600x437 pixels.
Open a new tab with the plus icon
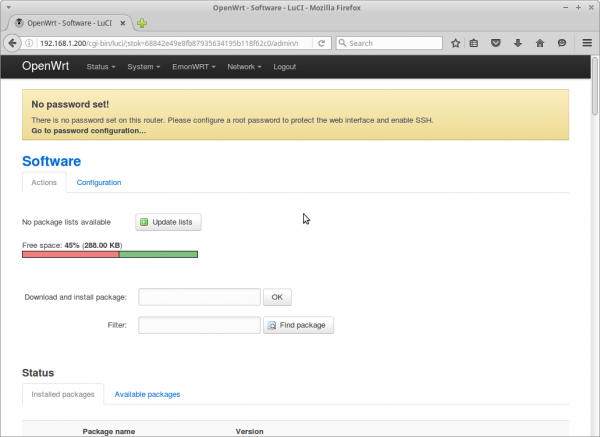pos(142,23)
